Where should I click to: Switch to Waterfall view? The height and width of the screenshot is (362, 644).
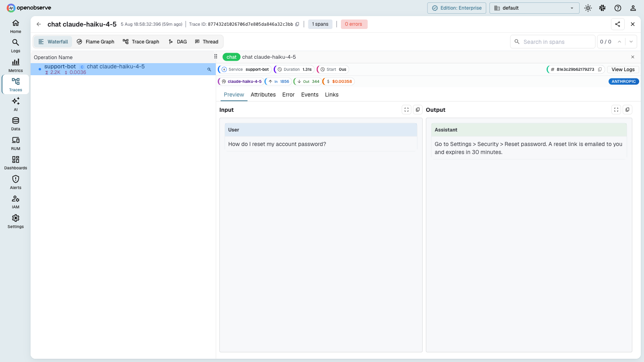(x=53, y=42)
